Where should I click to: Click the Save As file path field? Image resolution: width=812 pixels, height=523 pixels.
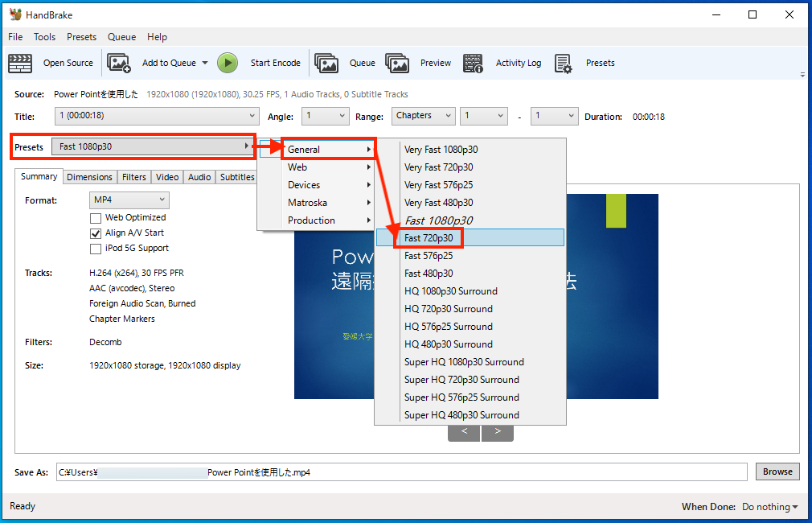click(402, 472)
